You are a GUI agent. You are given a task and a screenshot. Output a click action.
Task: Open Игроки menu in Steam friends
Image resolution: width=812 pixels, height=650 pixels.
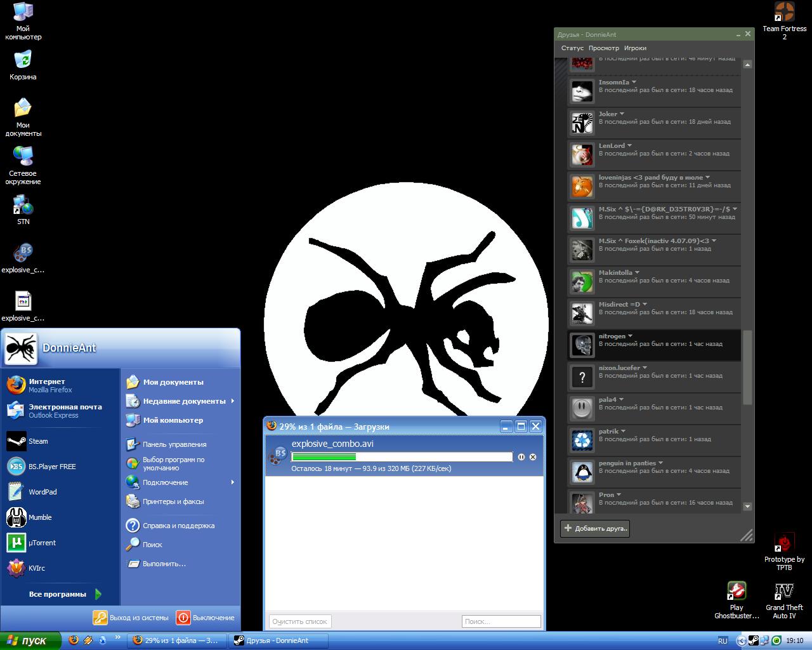pyautogui.click(x=635, y=48)
